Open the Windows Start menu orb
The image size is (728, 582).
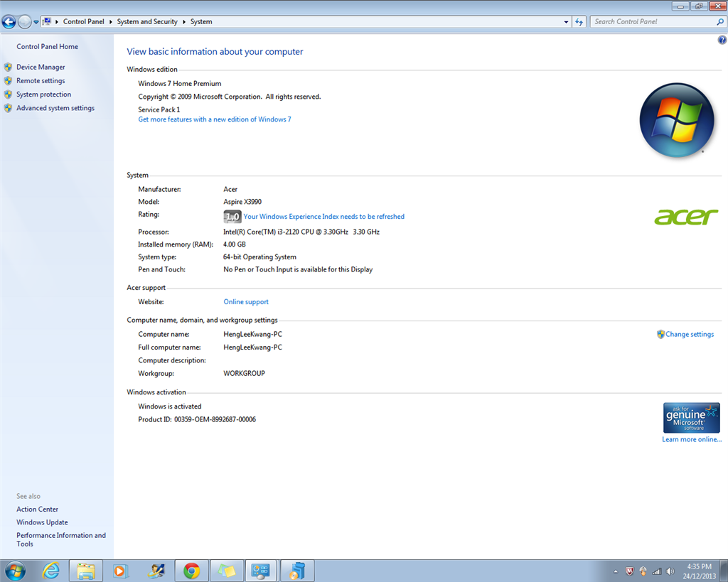pos(14,571)
